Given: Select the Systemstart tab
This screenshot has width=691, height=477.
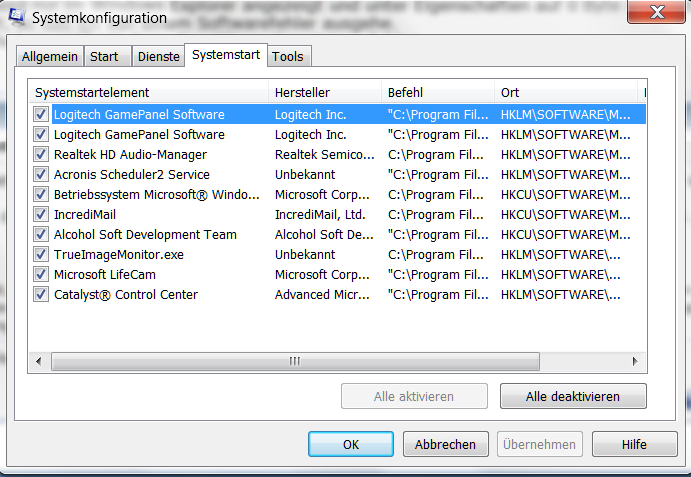Looking at the screenshot, I should tap(226, 55).
